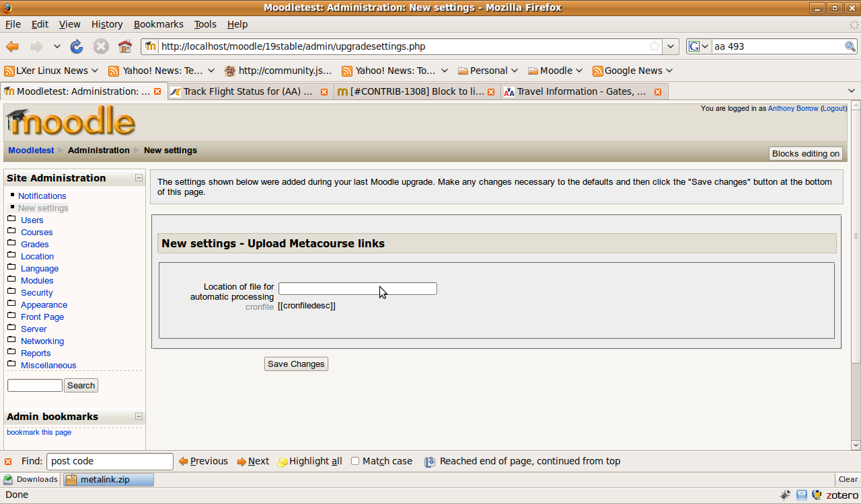Click the Logout link

click(834, 108)
